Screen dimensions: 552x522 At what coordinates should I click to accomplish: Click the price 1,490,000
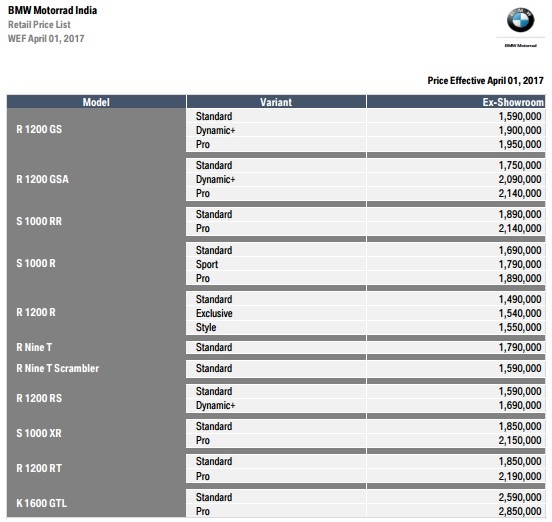pyautogui.click(x=520, y=299)
